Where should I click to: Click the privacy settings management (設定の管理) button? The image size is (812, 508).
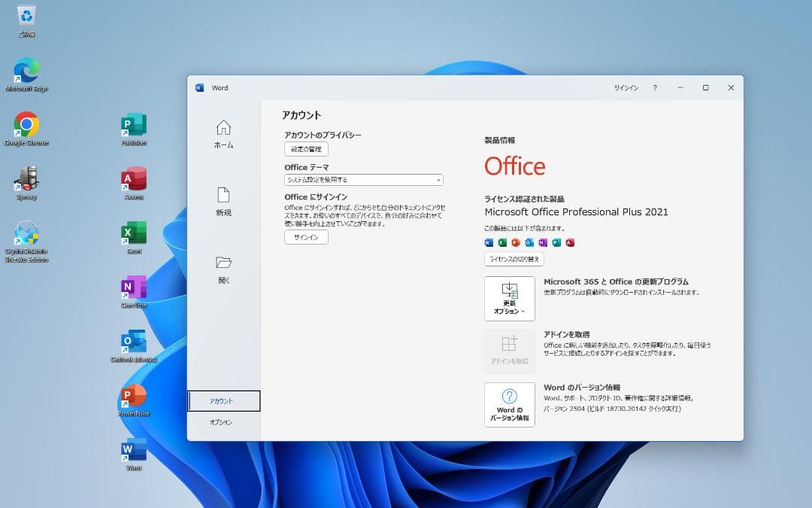306,149
